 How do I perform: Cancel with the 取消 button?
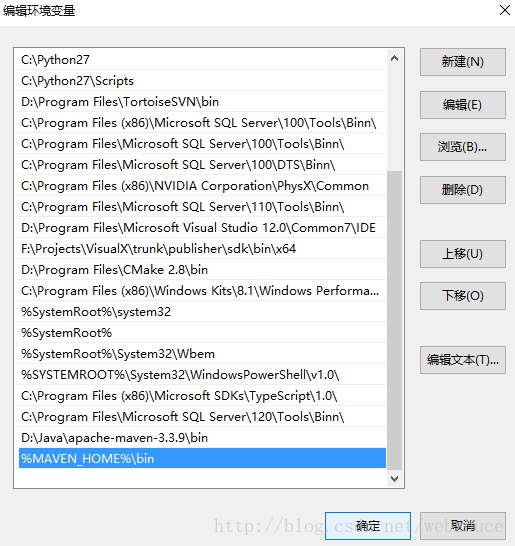click(462, 526)
